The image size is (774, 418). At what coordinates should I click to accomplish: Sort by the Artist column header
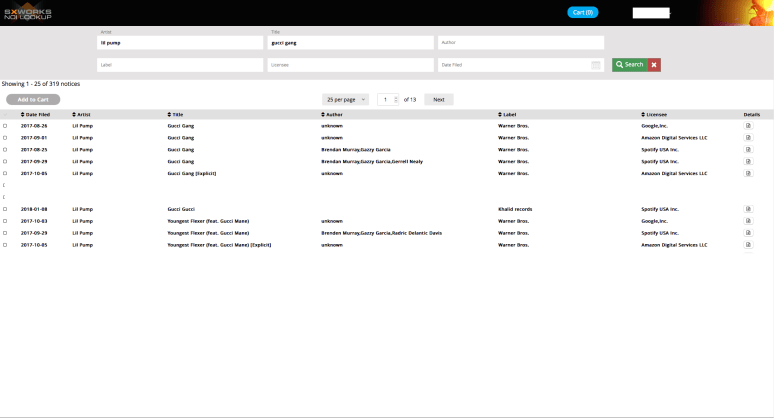coord(82,114)
